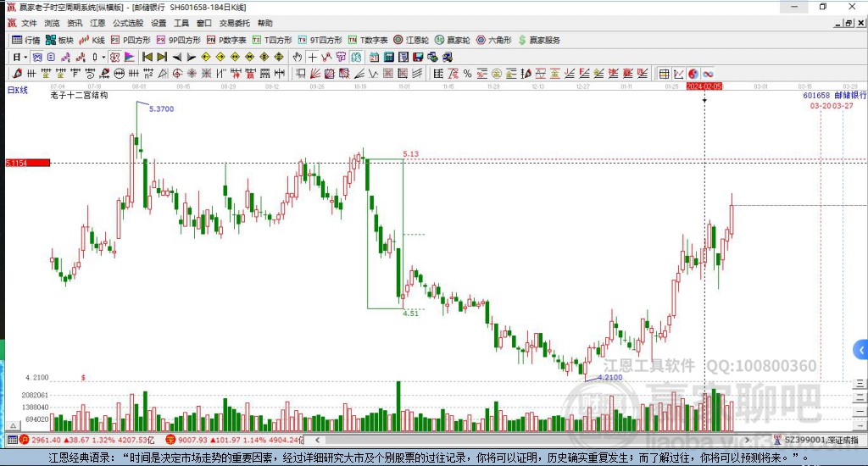Open the 板块 sector list
This screenshot has height=466, width=868.
(x=59, y=40)
